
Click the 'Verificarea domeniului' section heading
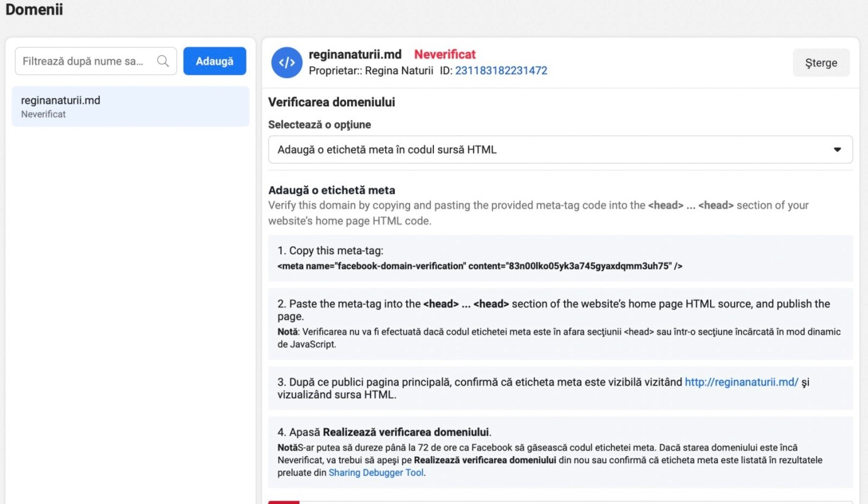331,102
